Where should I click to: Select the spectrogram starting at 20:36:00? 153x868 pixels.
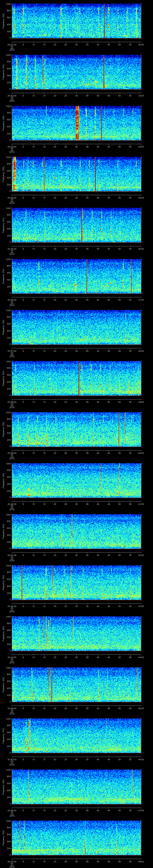tap(77, 276)
